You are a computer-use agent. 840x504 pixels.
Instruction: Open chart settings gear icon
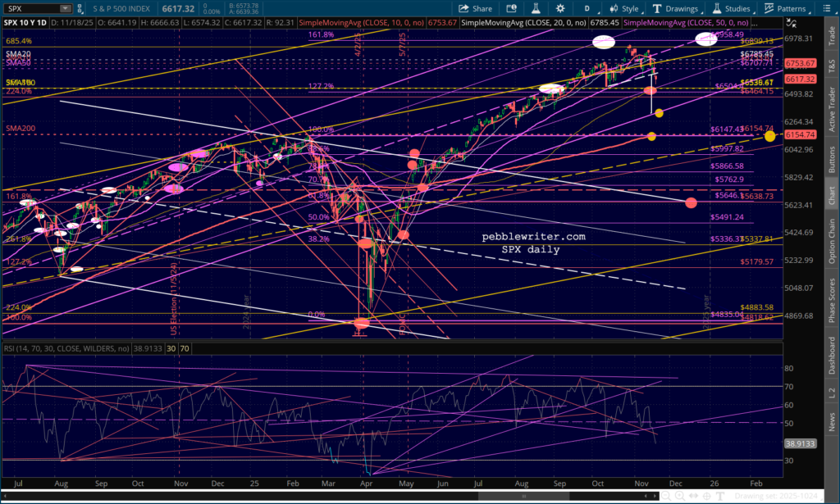(x=559, y=8)
